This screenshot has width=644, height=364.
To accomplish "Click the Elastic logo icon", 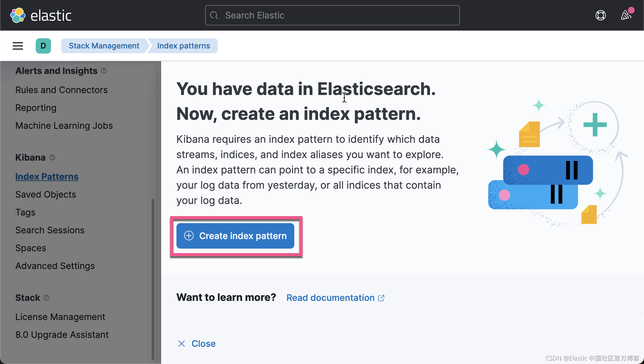I will (18, 15).
